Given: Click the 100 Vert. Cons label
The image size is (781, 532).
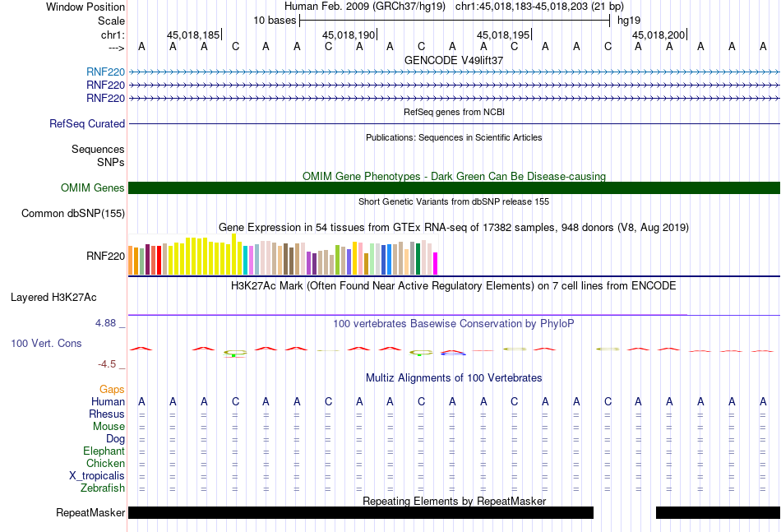Looking at the screenshot, I should click(x=46, y=343).
